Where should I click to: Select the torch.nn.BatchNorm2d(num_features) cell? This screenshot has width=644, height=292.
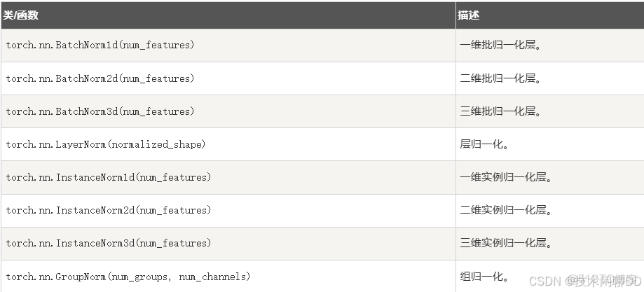click(100, 78)
